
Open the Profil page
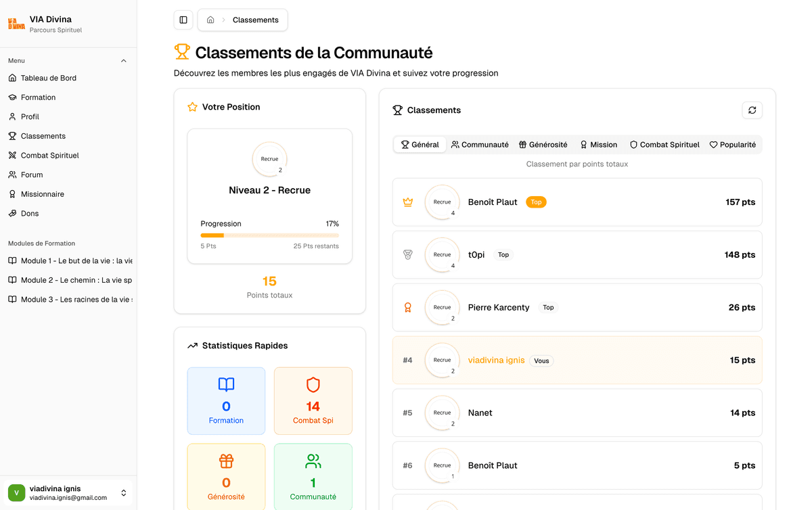click(x=68, y=116)
